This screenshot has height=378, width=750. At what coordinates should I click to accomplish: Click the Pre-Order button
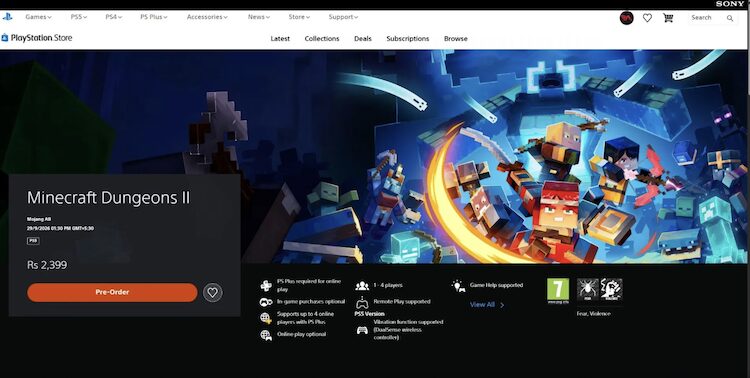pyautogui.click(x=112, y=292)
